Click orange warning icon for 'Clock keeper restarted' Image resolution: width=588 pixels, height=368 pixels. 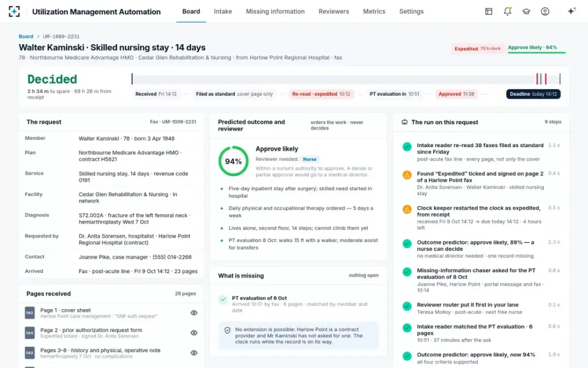pos(407,209)
